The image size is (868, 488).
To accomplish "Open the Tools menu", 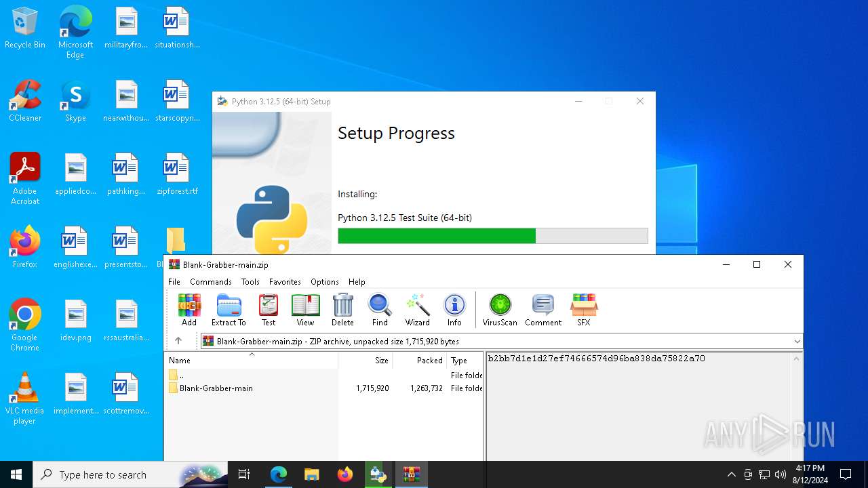I will [x=250, y=282].
